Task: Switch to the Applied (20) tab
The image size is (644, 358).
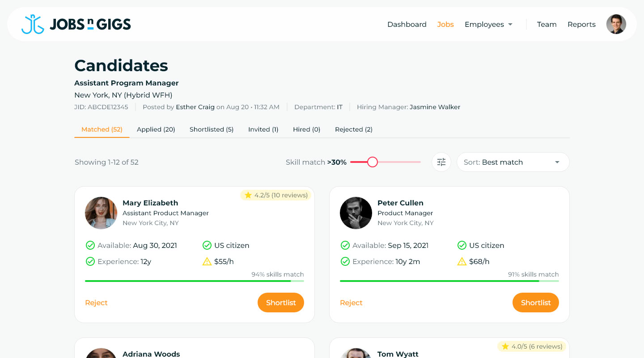Action: tap(156, 129)
